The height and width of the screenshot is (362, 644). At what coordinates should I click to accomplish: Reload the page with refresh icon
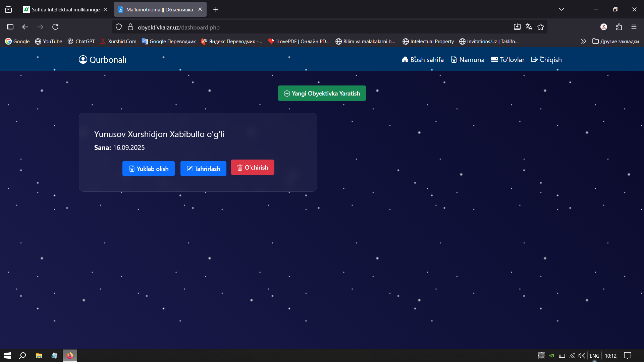pos(55,27)
